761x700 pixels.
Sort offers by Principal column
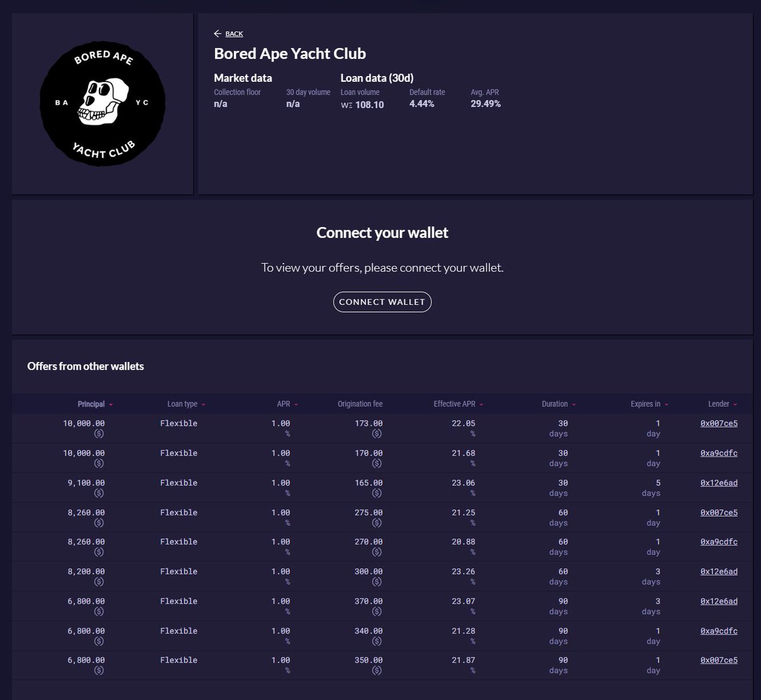[95, 404]
